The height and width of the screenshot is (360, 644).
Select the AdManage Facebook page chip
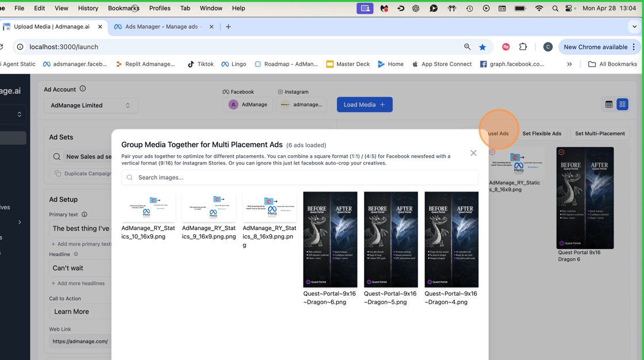[248, 105]
